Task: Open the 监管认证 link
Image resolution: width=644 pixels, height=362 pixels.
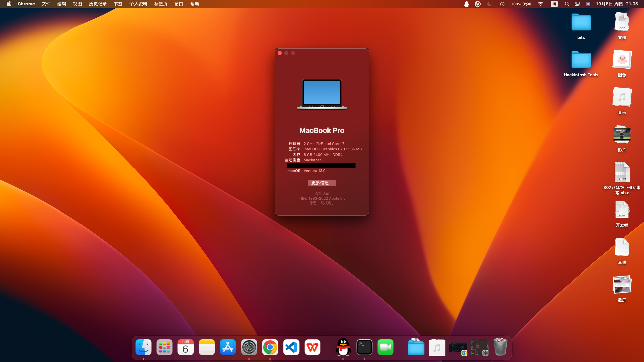Action: [x=322, y=193]
